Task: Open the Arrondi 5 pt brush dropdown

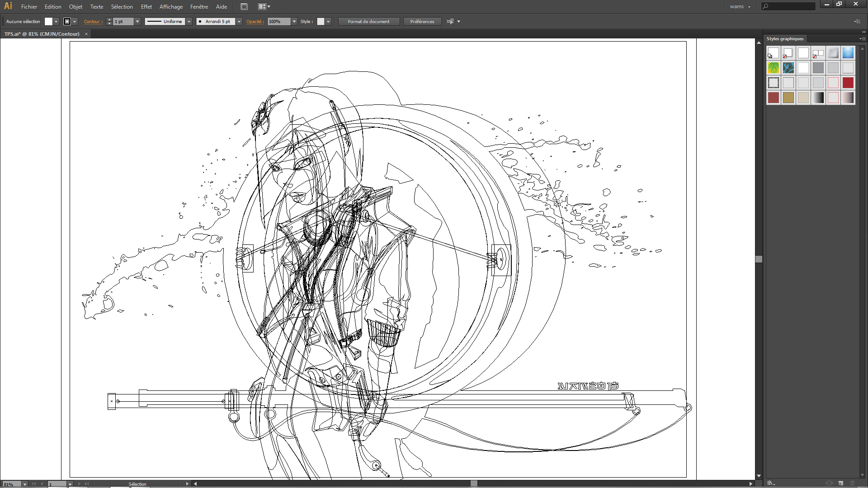Action: coord(239,21)
